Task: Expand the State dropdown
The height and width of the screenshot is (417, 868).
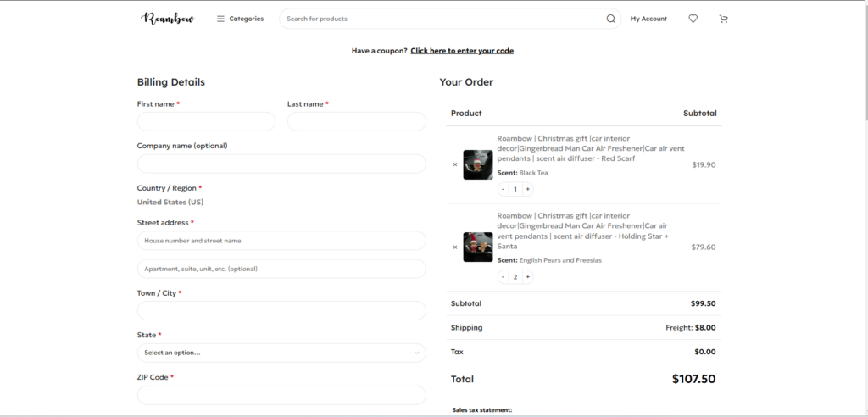Action: coord(281,353)
